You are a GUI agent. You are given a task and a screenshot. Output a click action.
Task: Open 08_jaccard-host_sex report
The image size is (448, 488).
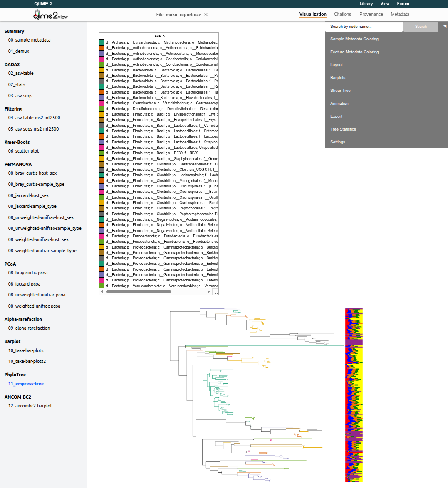pos(28,196)
